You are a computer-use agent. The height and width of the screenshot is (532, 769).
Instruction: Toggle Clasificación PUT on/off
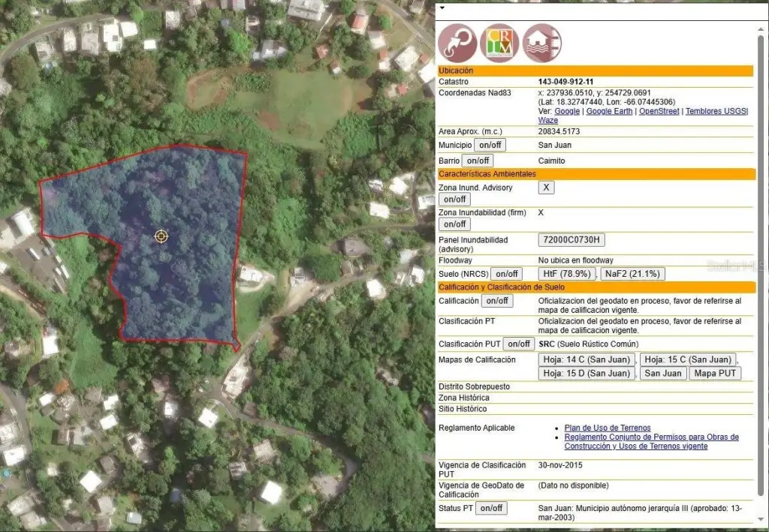tap(518, 344)
